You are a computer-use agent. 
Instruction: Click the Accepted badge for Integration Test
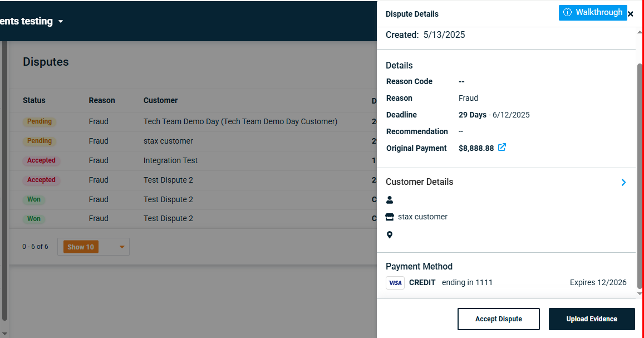point(41,160)
